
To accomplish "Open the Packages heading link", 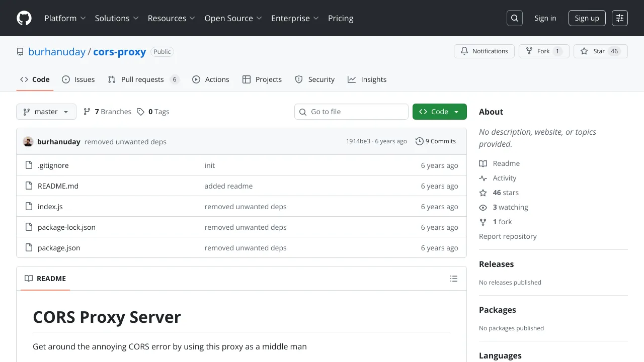I will tap(498, 310).
